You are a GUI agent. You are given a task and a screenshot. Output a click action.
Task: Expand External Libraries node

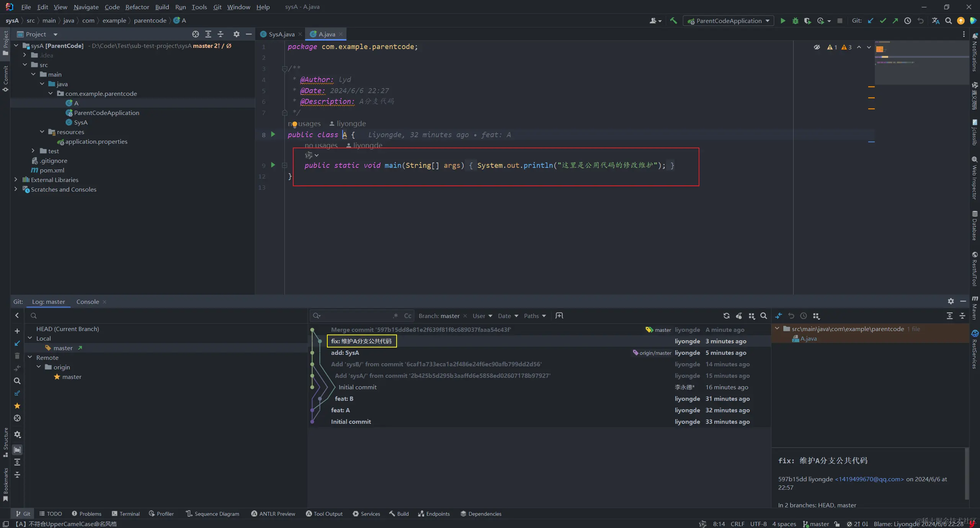[16, 180]
